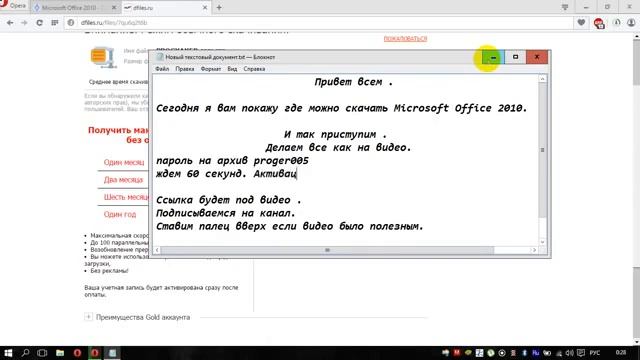
Task: Click the ПОЖАЛОВАТЬСЯ link on the page
Action: tap(405, 38)
